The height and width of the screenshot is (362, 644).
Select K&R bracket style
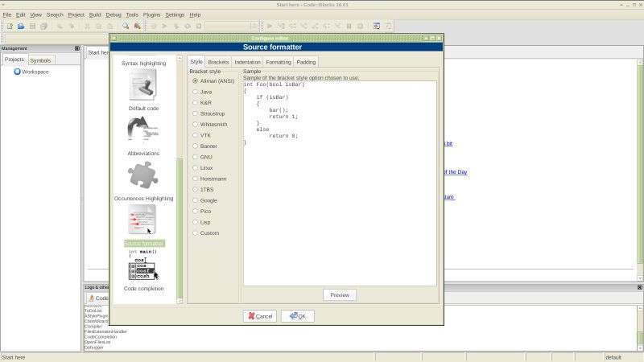point(202,103)
